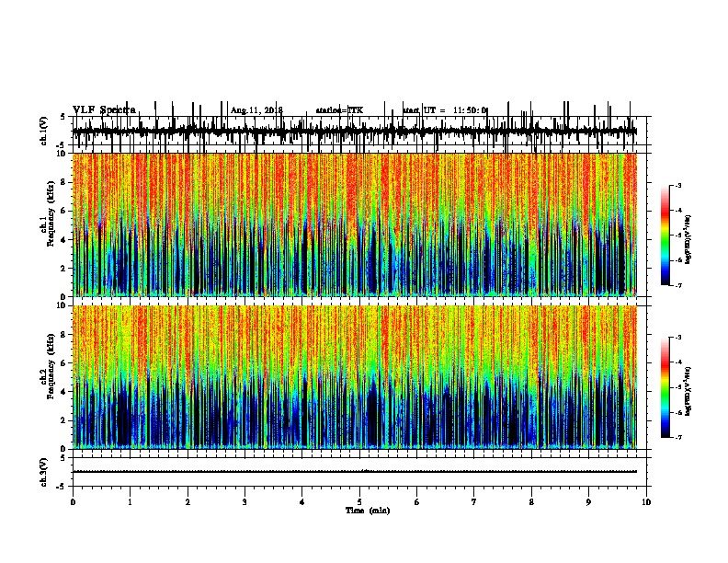Click the ch.2 spectrogram "6" kHz tick
This screenshot has width=728, height=563.
pos(63,363)
